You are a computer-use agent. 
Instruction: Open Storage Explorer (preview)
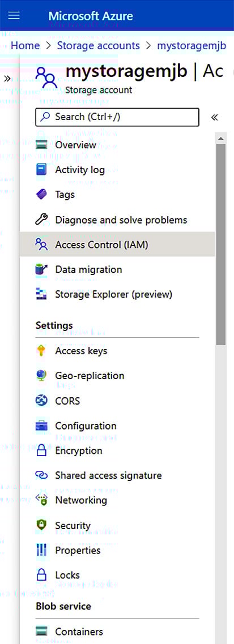pos(117,294)
